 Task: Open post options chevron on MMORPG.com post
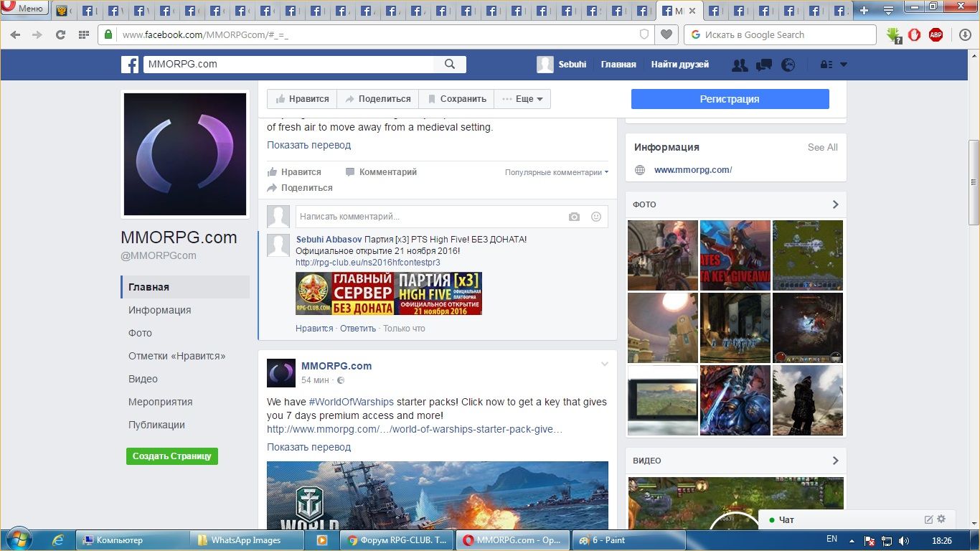point(604,364)
